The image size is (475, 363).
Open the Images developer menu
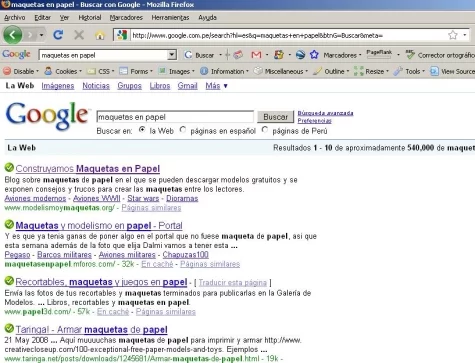click(177, 71)
